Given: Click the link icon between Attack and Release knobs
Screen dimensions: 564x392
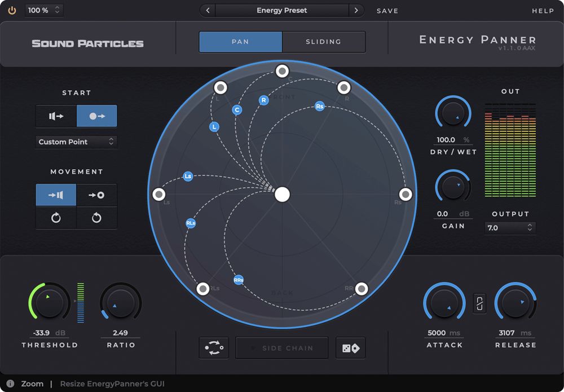Looking at the screenshot, I should 480,303.
